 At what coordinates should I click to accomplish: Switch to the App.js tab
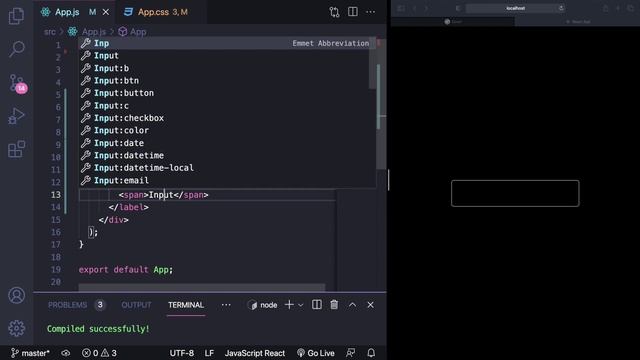67,12
